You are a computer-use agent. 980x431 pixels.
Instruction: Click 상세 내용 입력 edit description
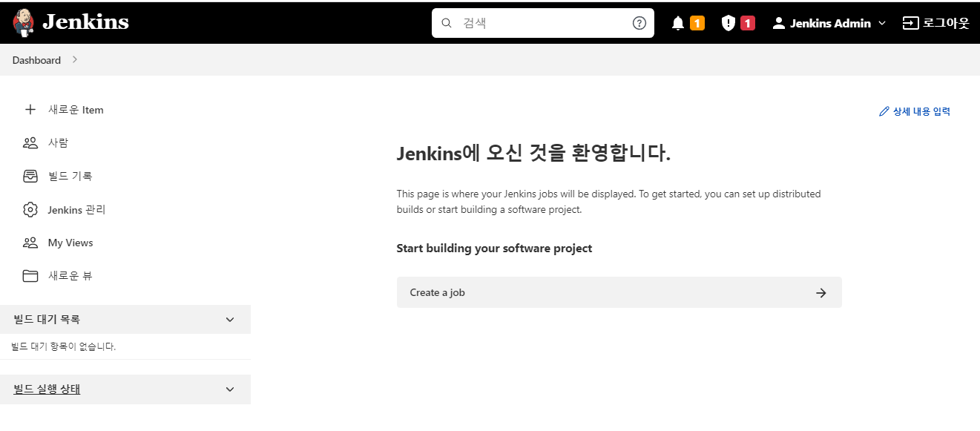[921, 112]
